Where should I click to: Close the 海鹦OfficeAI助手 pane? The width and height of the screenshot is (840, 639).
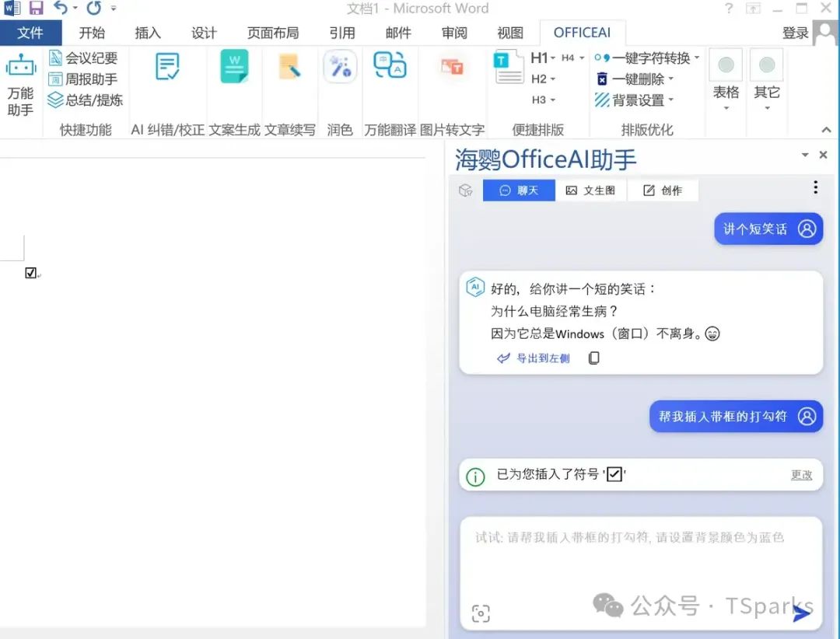click(824, 155)
